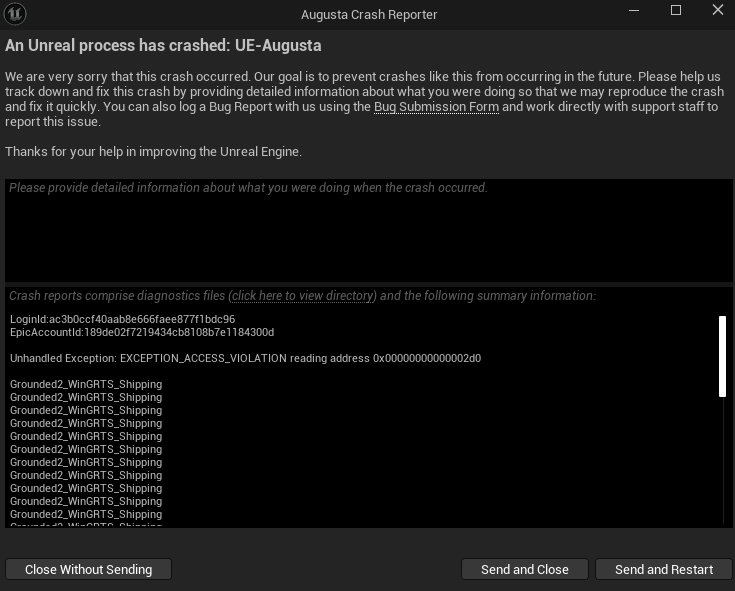Click here to view directory link

304,296
